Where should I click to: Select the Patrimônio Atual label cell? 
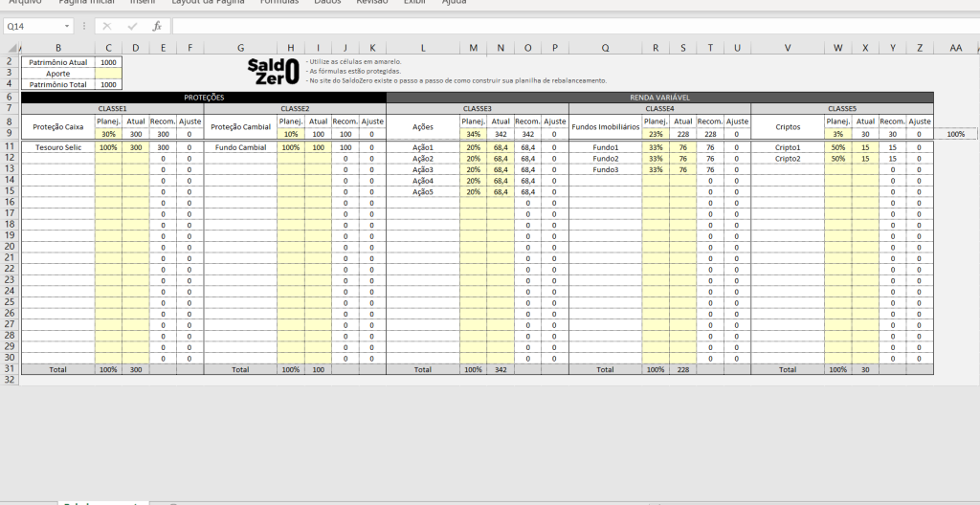tap(58, 62)
